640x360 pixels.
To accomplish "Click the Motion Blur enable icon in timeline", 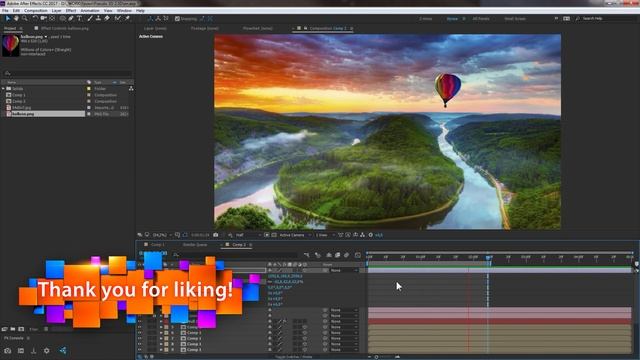I will click(x=346, y=255).
